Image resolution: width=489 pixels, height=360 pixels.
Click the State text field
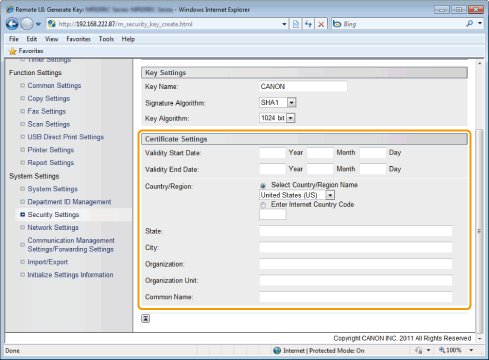[x=356, y=231]
